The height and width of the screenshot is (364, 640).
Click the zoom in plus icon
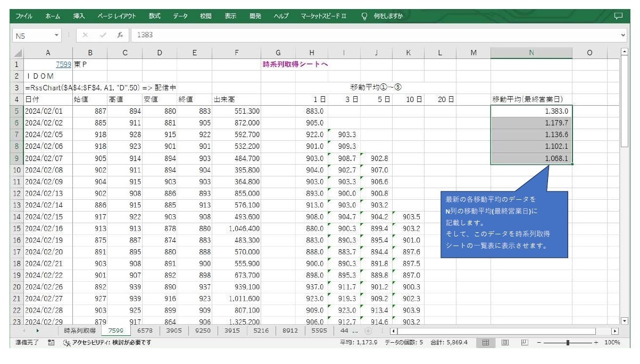tap(596, 343)
